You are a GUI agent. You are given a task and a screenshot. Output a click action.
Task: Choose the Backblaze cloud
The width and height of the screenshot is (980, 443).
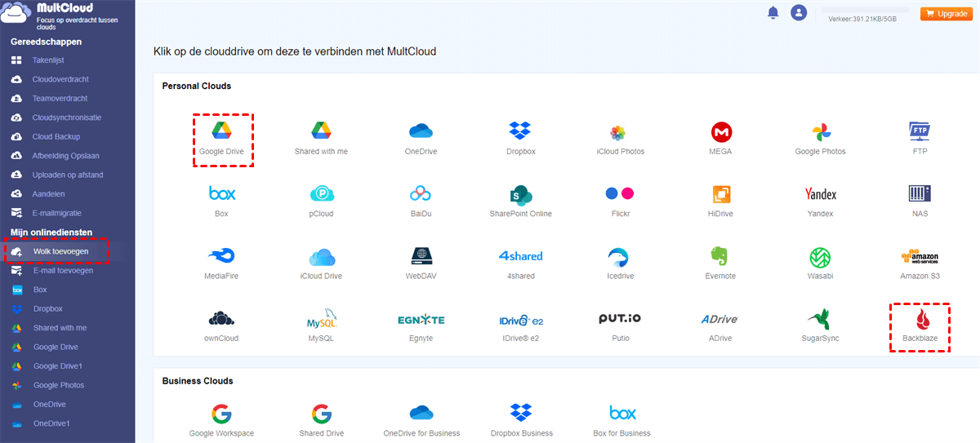point(920,326)
